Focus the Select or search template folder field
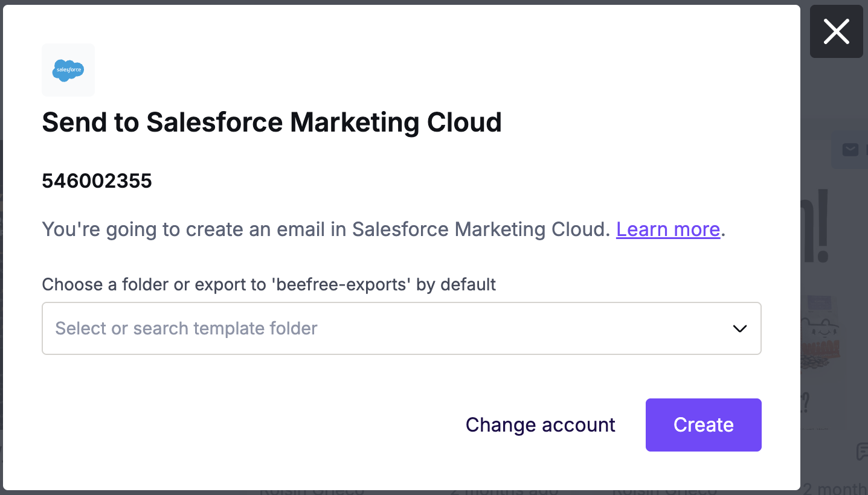Screen dimensions: 868x495 (401, 328)
